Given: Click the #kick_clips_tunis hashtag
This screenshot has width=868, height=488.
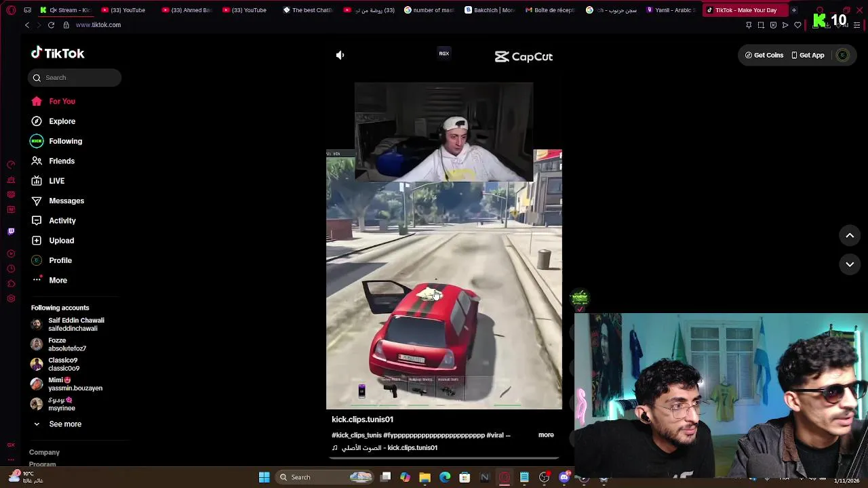Looking at the screenshot, I should pyautogui.click(x=356, y=435).
